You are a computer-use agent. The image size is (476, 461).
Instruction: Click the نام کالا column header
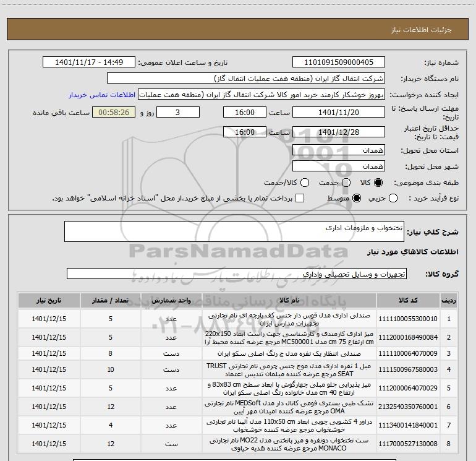click(x=289, y=301)
